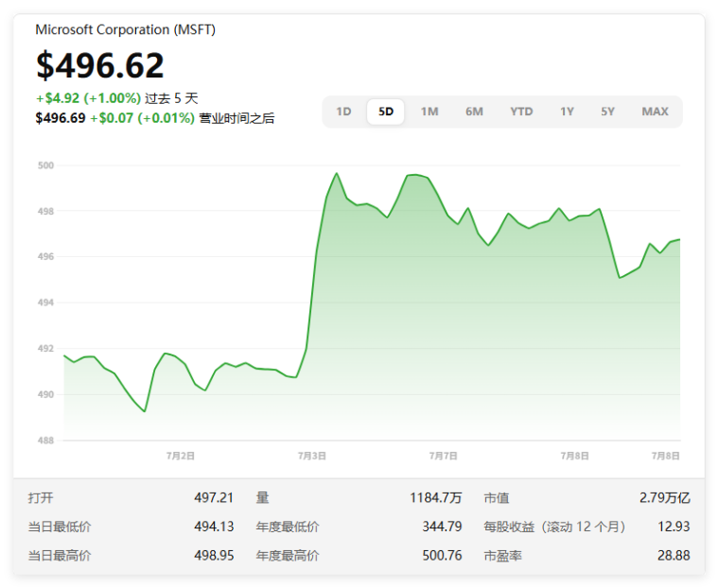719x588 pixels.
Task: Click the 500 label on price axis
Action: pos(45,165)
